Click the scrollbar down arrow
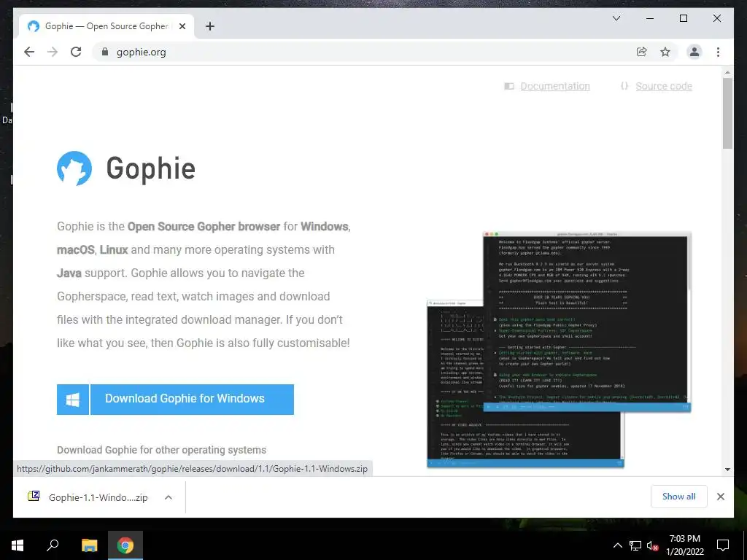The width and height of the screenshot is (747, 560). 727,470
